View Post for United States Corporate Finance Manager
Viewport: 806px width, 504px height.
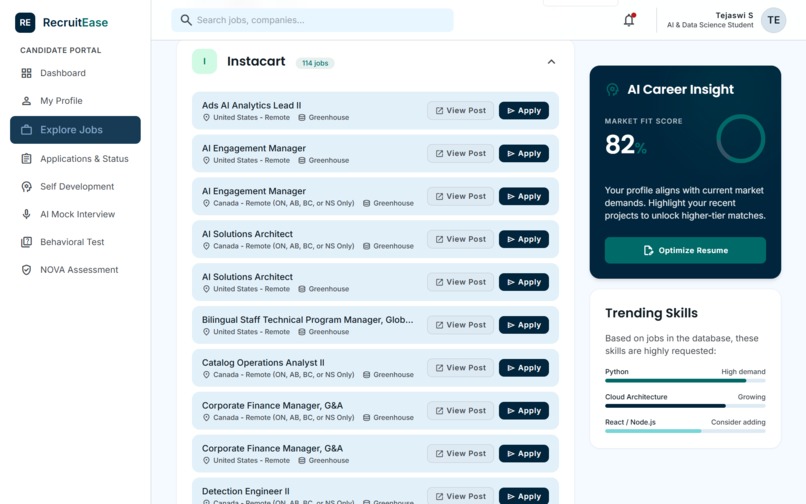click(461, 454)
